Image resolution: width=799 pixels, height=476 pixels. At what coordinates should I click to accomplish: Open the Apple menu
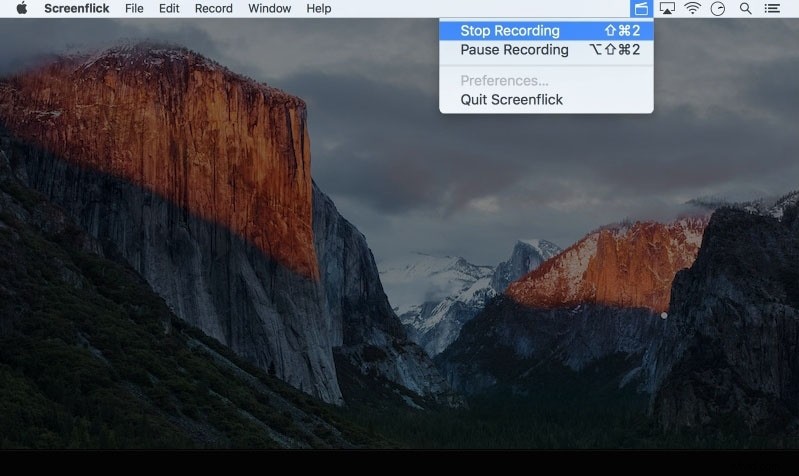pos(21,8)
